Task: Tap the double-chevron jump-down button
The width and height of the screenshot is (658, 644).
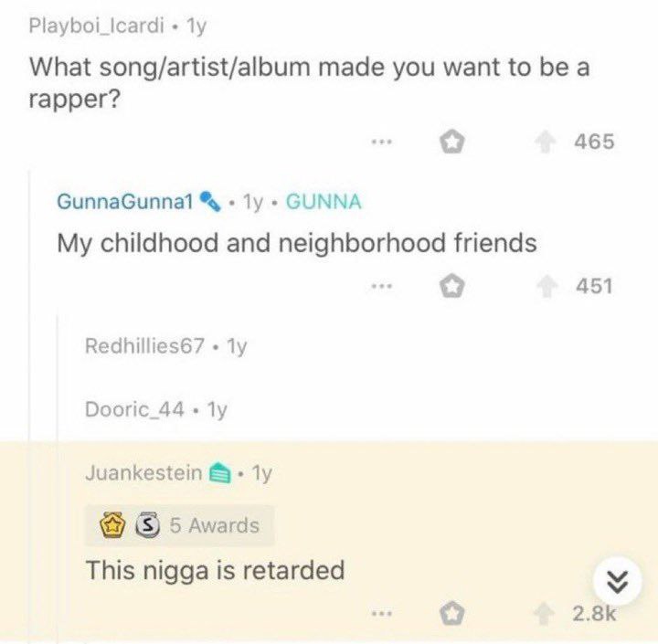Action: pyautogui.click(x=618, y=582)
